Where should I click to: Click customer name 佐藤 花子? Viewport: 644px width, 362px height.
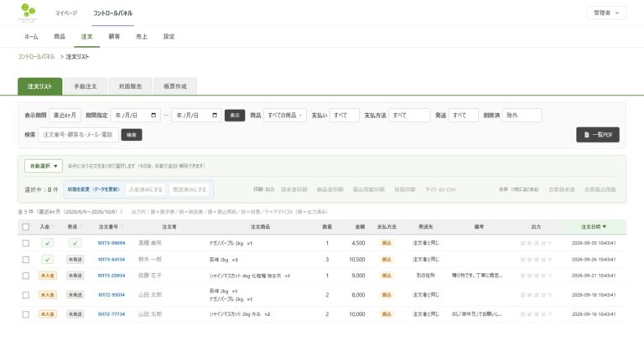150,276
